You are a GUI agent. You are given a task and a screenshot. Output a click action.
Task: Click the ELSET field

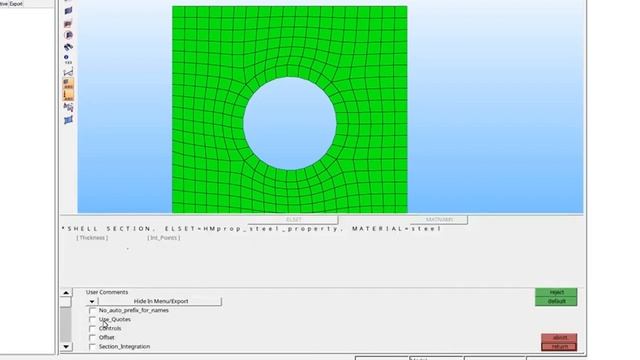[x=293, y=220]
